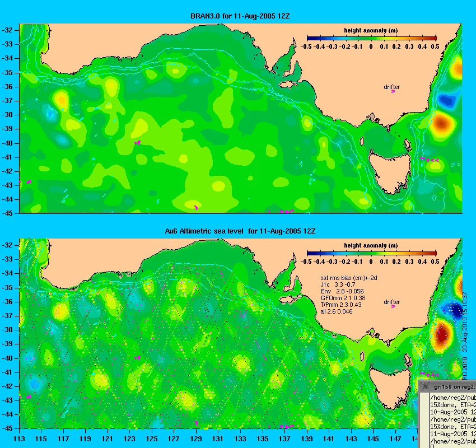Click the 'BRAN3.0 for 11-Aug-2005 12Z' plot title
This screenshot has width=476, height=448.
click(240, 16)
